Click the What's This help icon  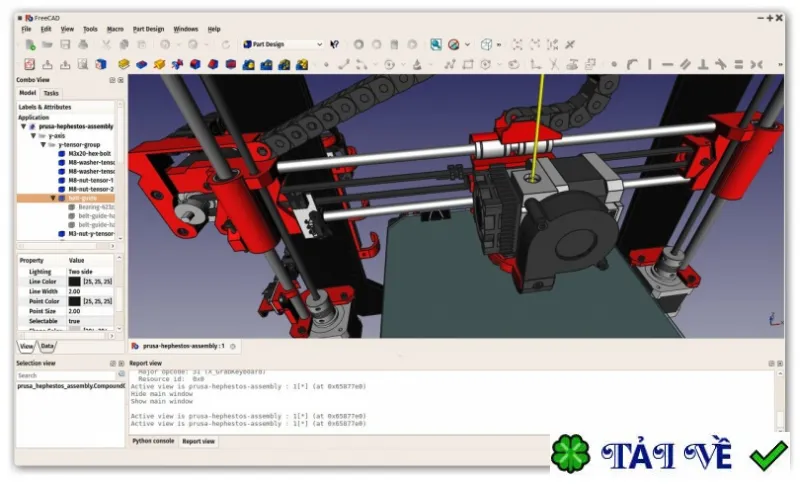[335, 45]
